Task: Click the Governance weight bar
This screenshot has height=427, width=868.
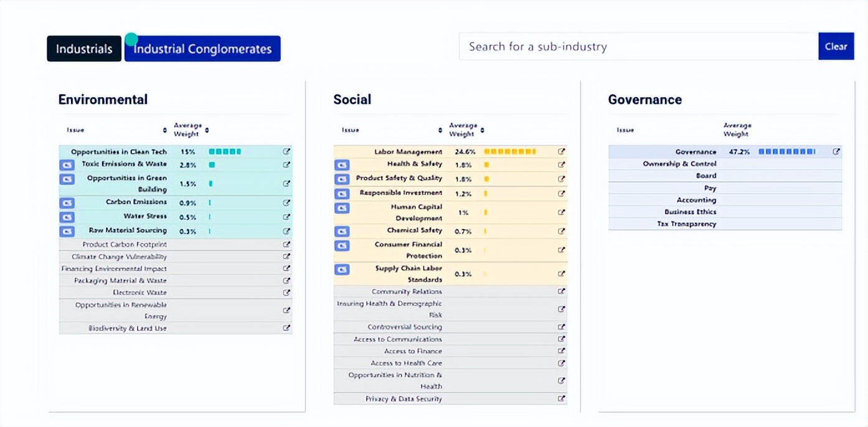Action: pos(787,151)
